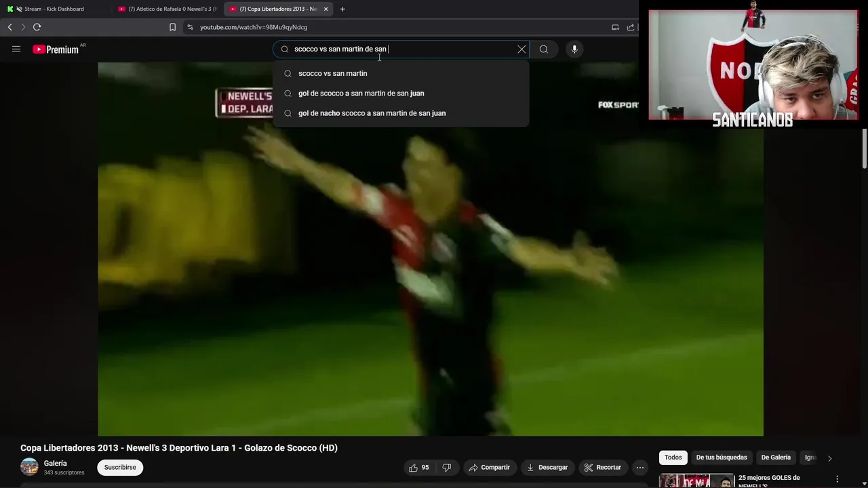The image size is (868, 488).
Task: Open site information icon in address bar
Action: point(190,27)
